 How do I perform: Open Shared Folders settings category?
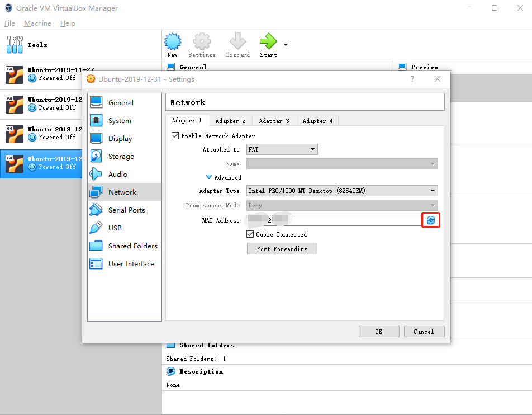pyautogui.click(x=124, y=246)
